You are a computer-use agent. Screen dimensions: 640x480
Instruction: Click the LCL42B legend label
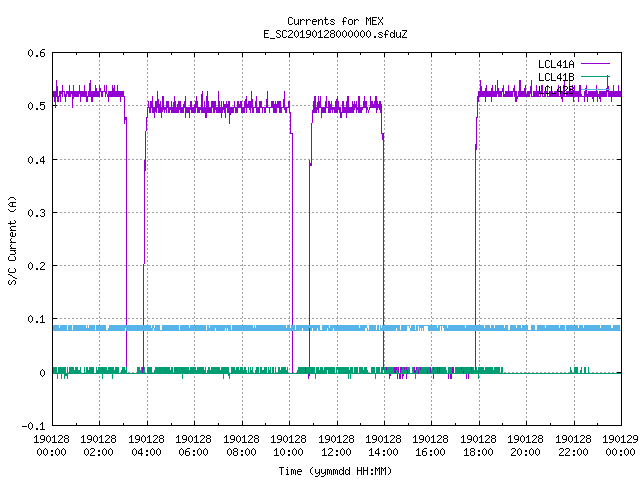[556, 90]
